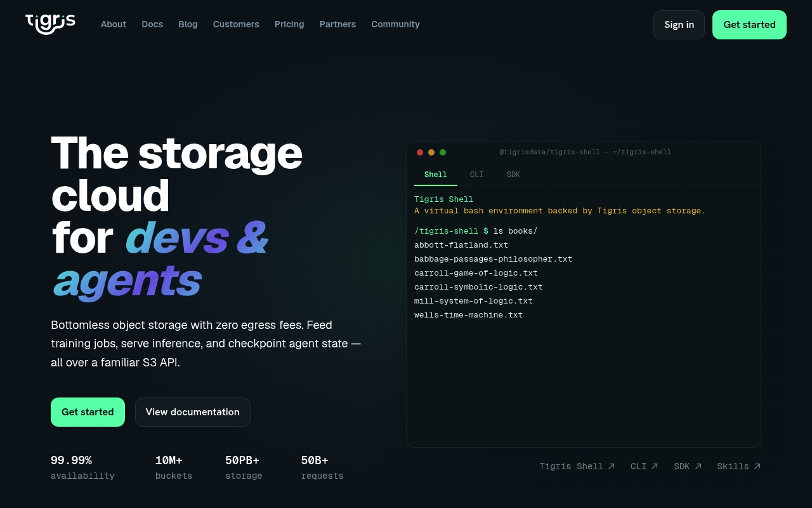The image size is (812, 508).
Task: Open the Docs navigation link
Action: pos(152,24)
